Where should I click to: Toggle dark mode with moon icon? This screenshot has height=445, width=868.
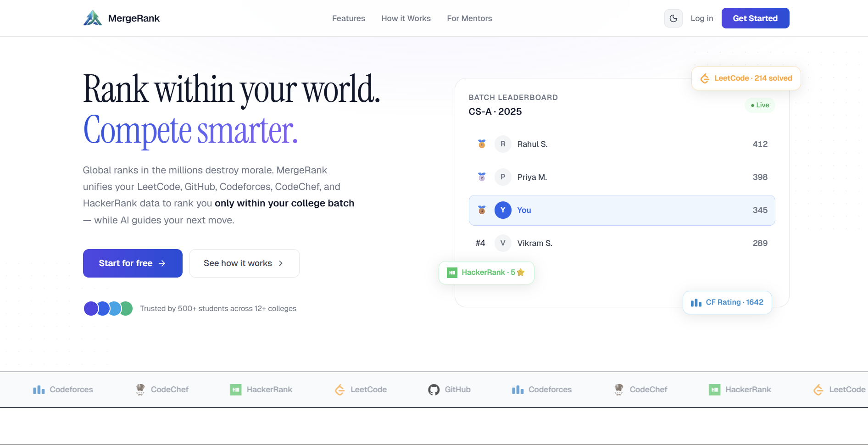(x=673, y=18)
